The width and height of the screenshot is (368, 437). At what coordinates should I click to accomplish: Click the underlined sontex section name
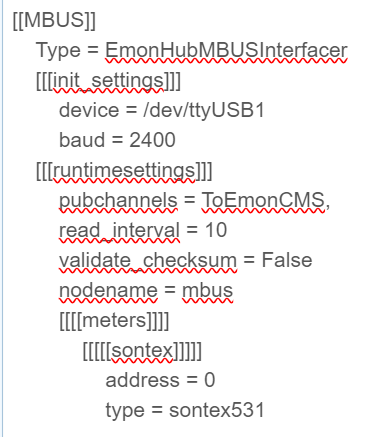tap(142, 350)
